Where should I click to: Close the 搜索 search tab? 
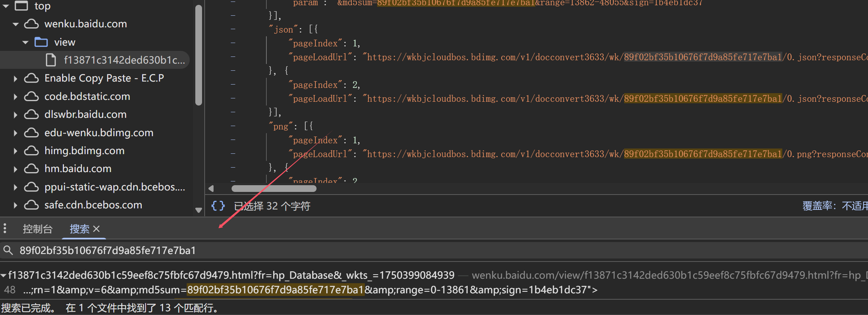tap(97, 229)
